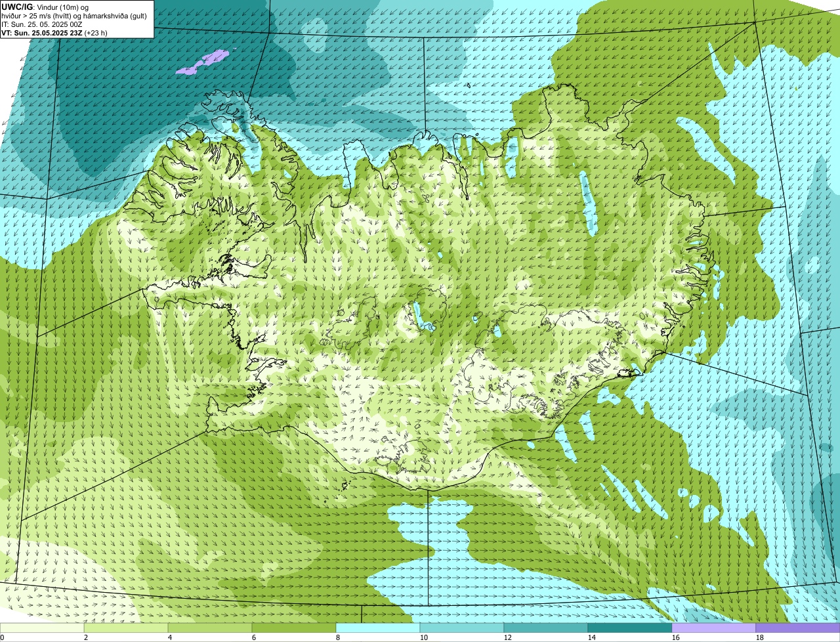Click the "UWC/IG: Vindur (10m) og" title line

45,7
